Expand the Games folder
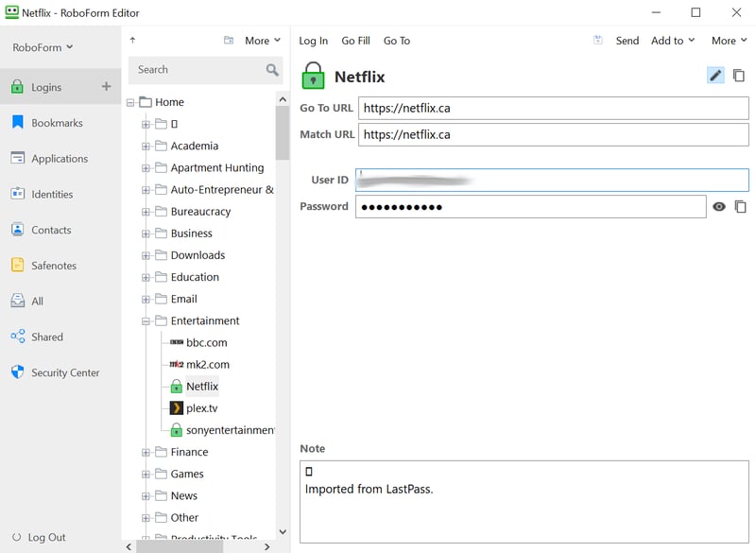Viewport: 756px width, 553px height. click(146, 475)
